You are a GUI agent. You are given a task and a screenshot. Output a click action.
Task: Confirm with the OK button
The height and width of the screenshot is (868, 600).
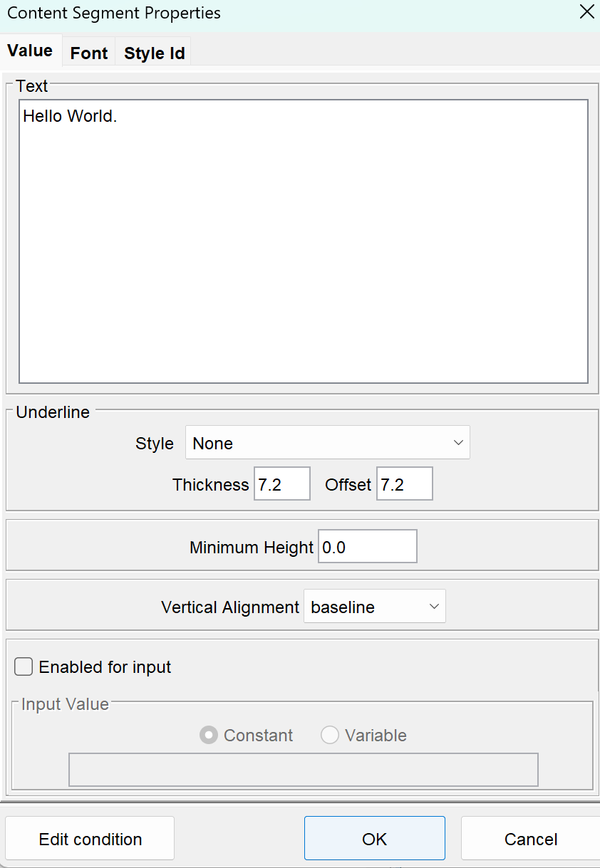(x=374, y=839)
